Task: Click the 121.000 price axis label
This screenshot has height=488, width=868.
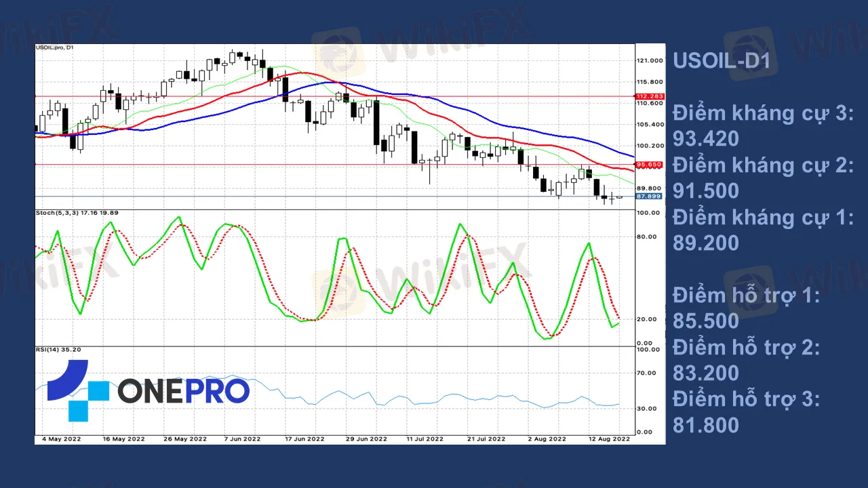Action: coord(649,61)
